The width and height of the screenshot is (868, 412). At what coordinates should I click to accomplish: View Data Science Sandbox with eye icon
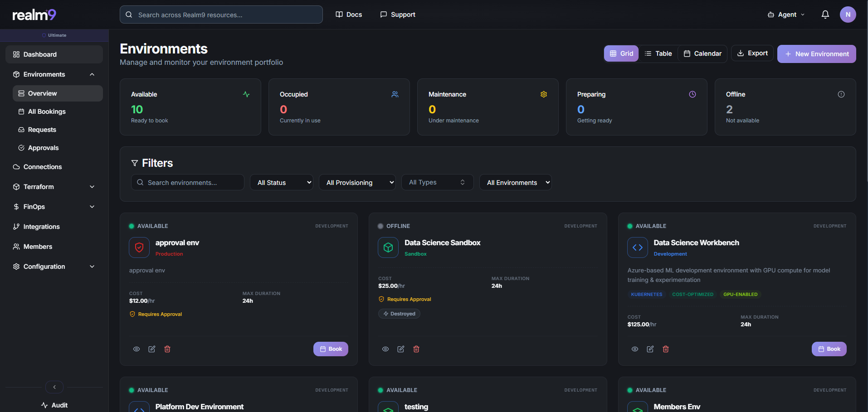[385, 349]
